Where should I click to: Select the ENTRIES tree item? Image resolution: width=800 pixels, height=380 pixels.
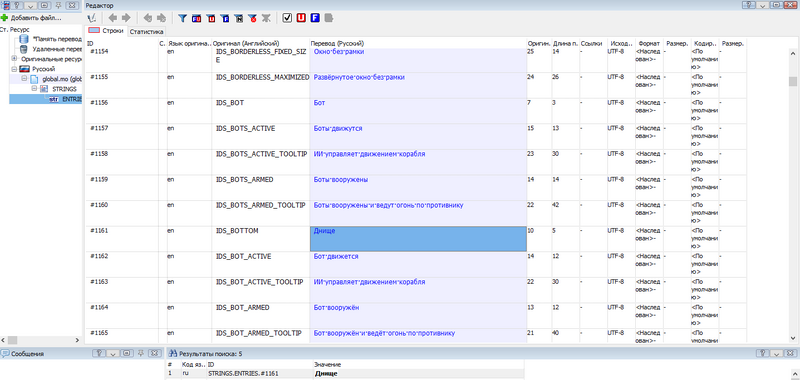[65, 99]
